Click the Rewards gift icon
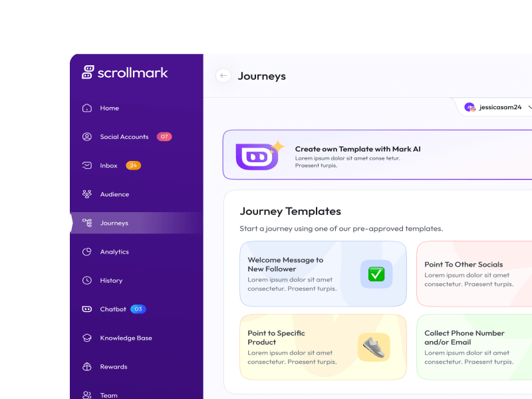This screenshot has height=399, width=532. tap(87, 367)
